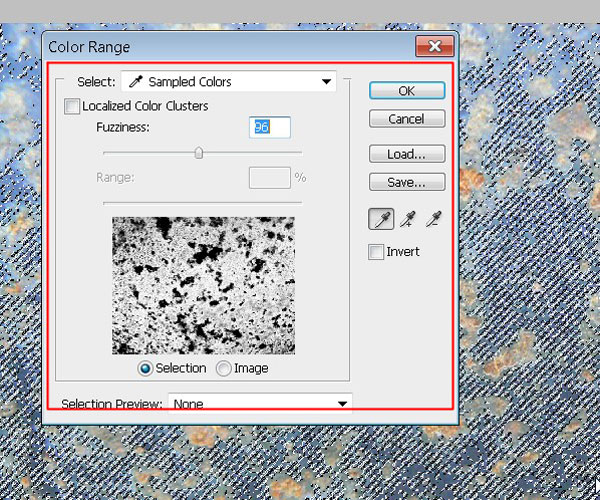Click the Range percentage field
600x500 pixels.
(x=268, y=177)
